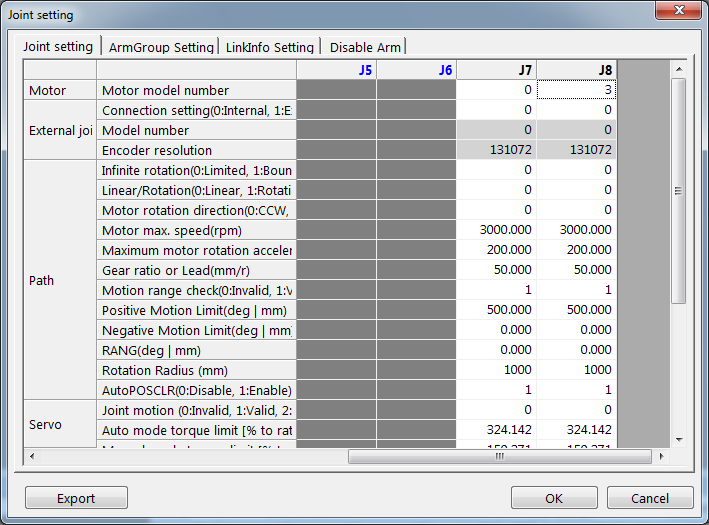
Task: Select the J7 Gear ratio or Lead cell
Action: (496, 270)
